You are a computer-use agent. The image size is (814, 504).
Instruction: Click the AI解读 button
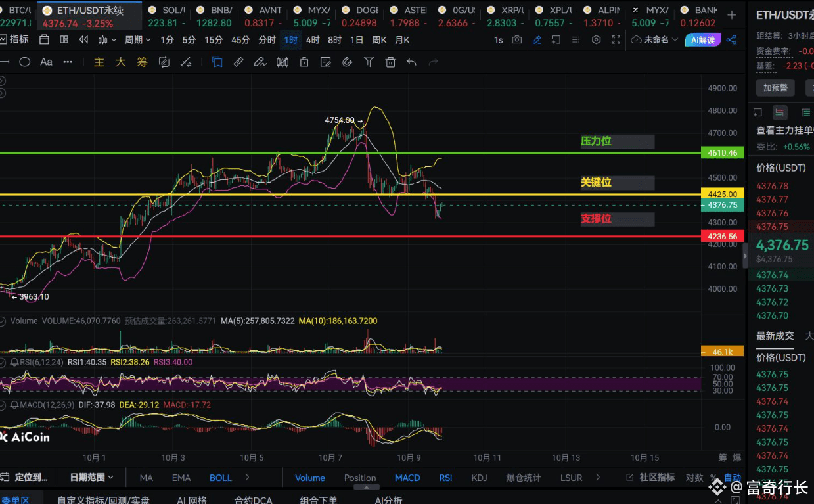[x=703, y=40]
